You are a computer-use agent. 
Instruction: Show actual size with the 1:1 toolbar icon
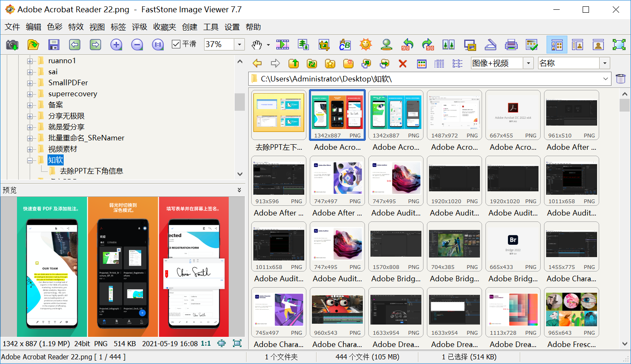pos(158,45)
